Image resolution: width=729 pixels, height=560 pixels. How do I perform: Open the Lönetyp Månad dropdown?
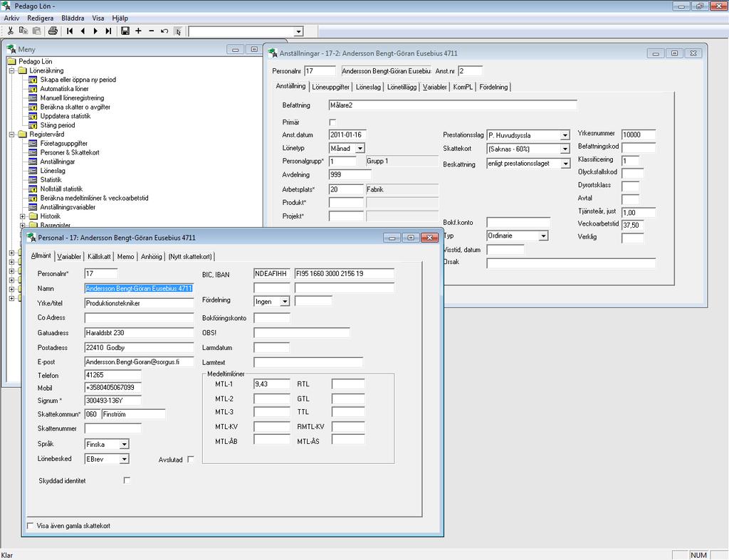[x=360, y=148]
